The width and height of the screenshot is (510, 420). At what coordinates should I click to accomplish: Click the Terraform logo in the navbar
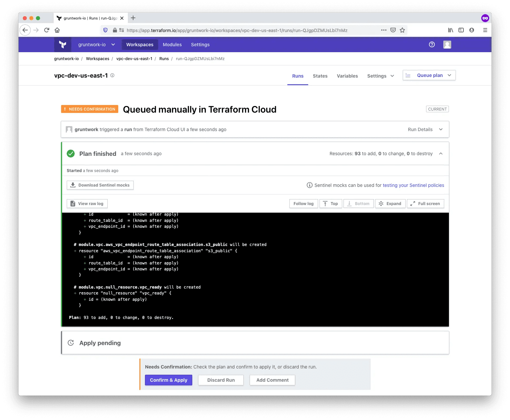63,45
